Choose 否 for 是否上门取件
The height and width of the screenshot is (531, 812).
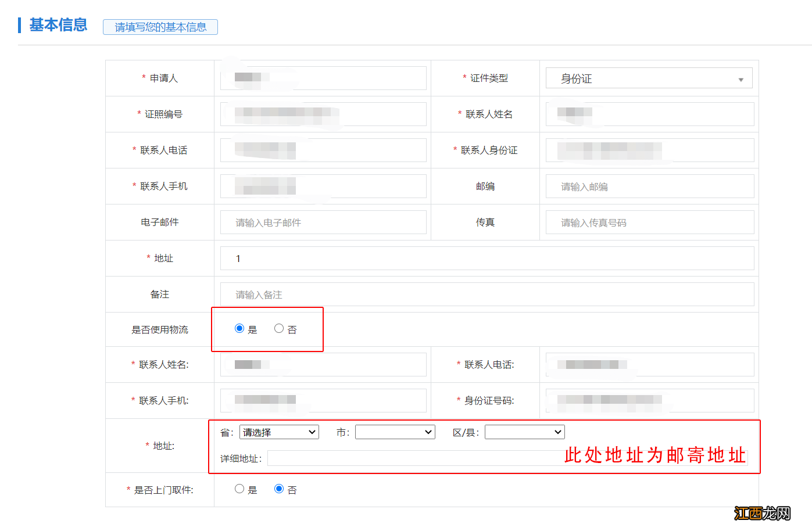pyautogui.click(x=279, y=489)
